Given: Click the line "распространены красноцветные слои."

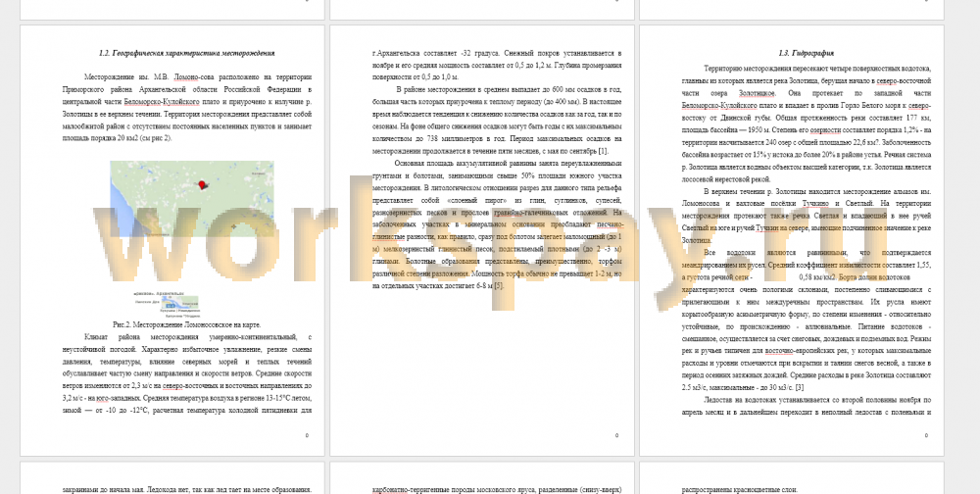Looking at the screenshot, I should pos(739,490).
